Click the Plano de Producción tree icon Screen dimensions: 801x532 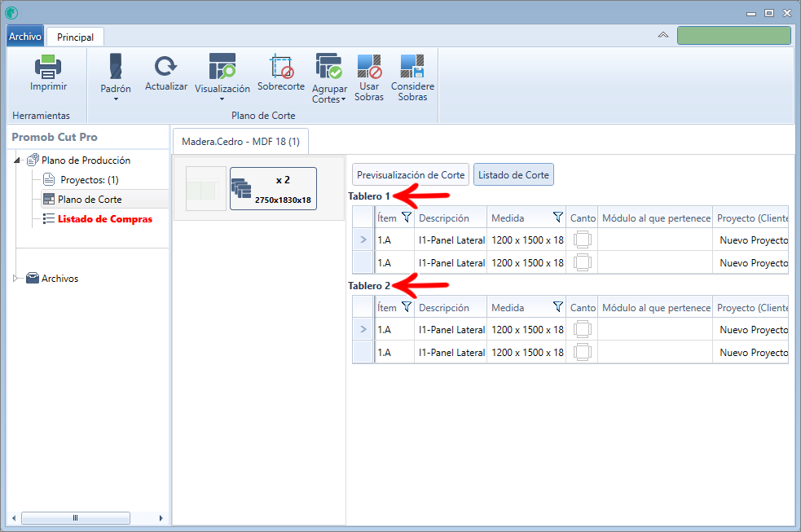33,160
